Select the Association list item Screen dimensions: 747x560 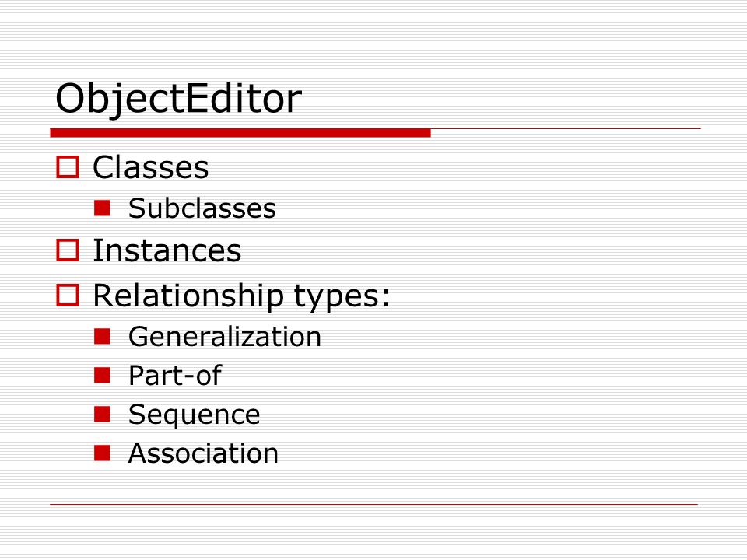click(203, 453)
